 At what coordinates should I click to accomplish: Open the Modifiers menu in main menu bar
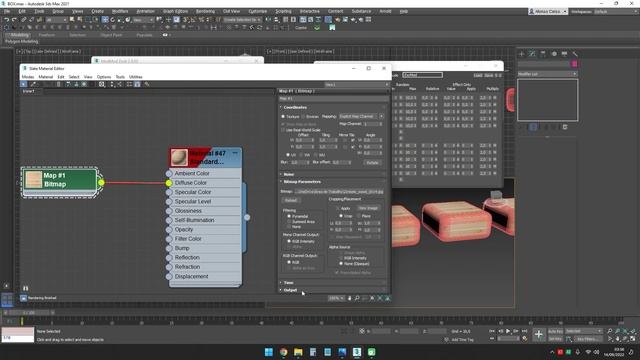point(120,11)
